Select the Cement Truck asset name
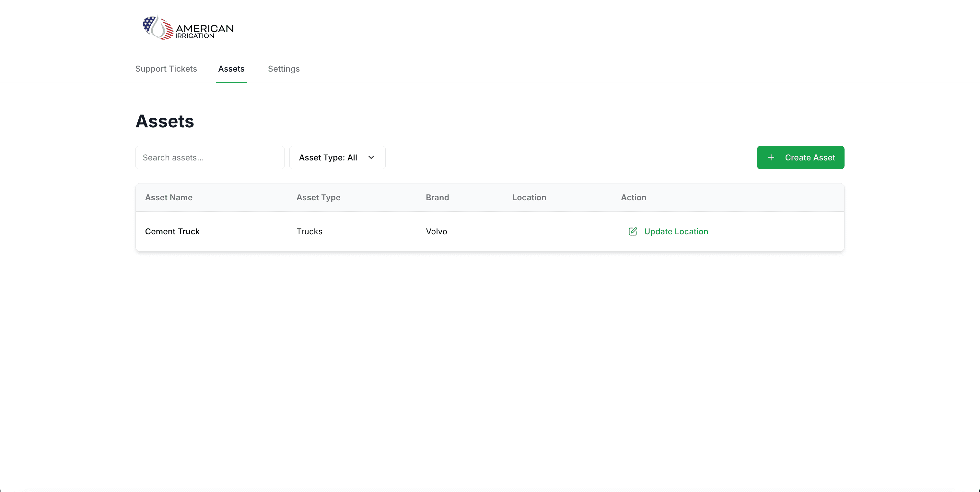 tap(172, 231)
